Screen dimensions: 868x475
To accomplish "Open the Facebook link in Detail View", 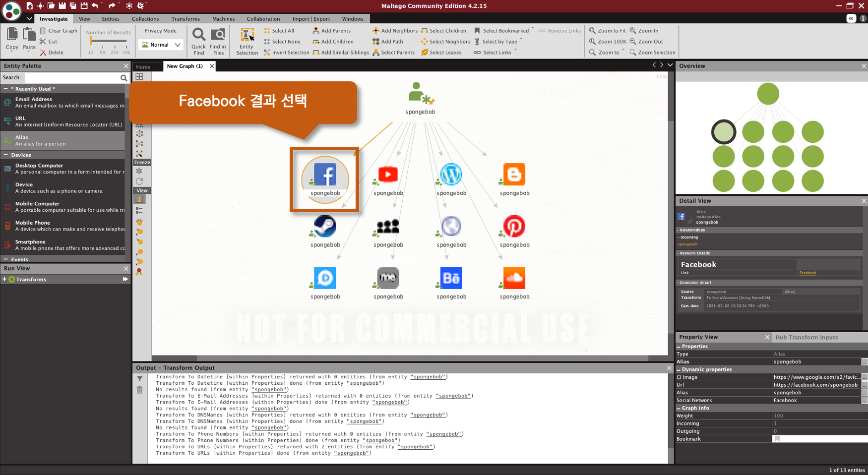I will [807, 273].
